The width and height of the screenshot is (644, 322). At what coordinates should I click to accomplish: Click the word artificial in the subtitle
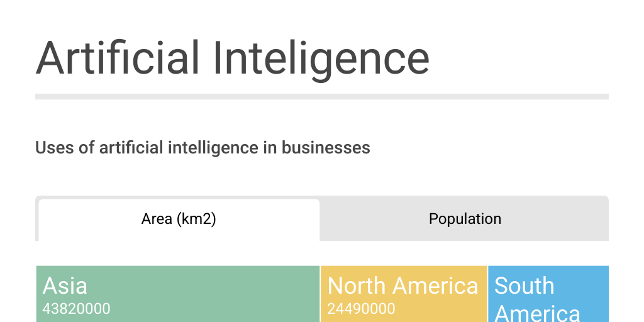click(131, 148)
